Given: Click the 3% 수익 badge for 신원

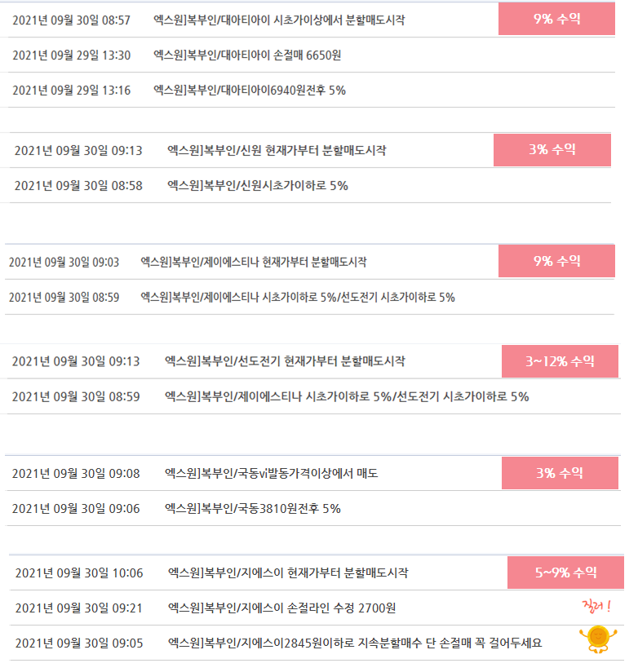Looking at the screenshot, I should [552, 149].
